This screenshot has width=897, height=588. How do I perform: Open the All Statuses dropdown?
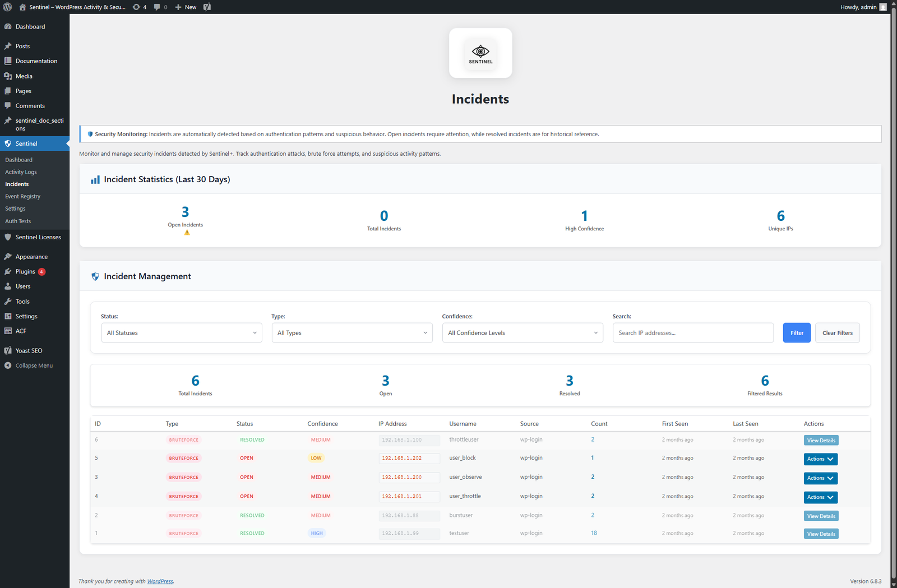tap(181, 332)
